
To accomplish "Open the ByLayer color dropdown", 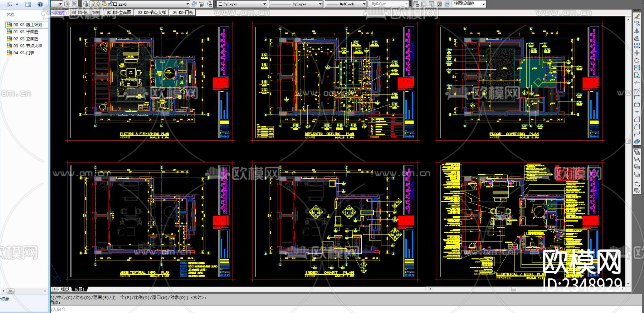I will pos(242,4).
